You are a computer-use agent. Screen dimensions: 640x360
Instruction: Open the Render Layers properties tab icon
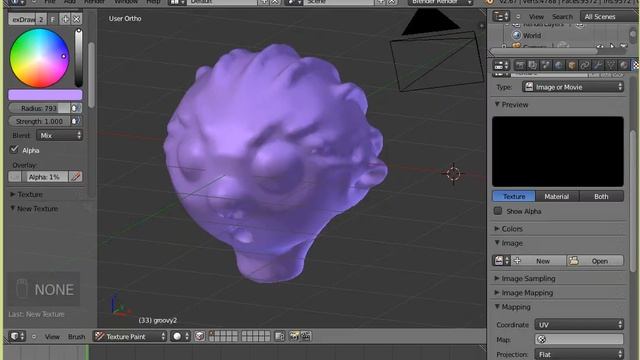533,65
